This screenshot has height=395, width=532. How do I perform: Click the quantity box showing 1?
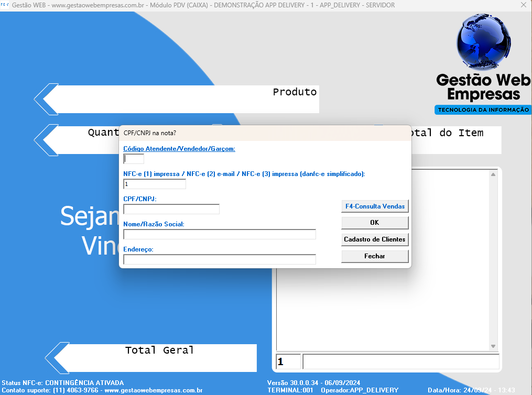(x=288, y=362)
